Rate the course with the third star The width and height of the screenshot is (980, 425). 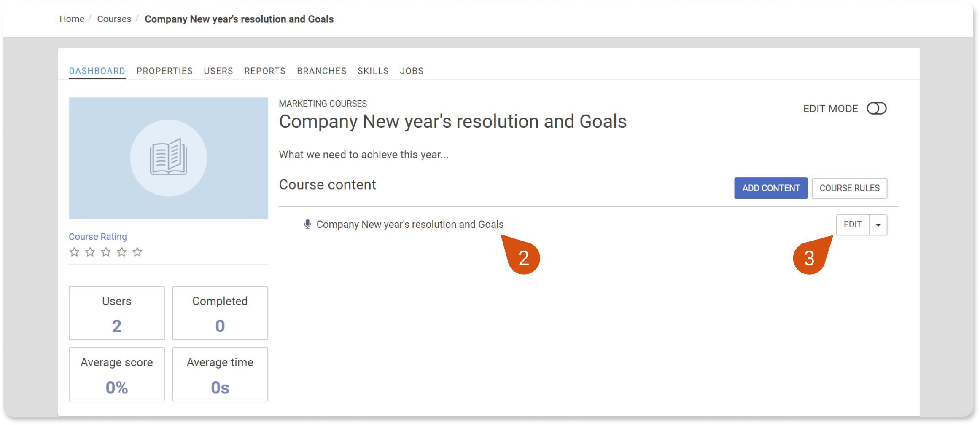coord(106,252)
